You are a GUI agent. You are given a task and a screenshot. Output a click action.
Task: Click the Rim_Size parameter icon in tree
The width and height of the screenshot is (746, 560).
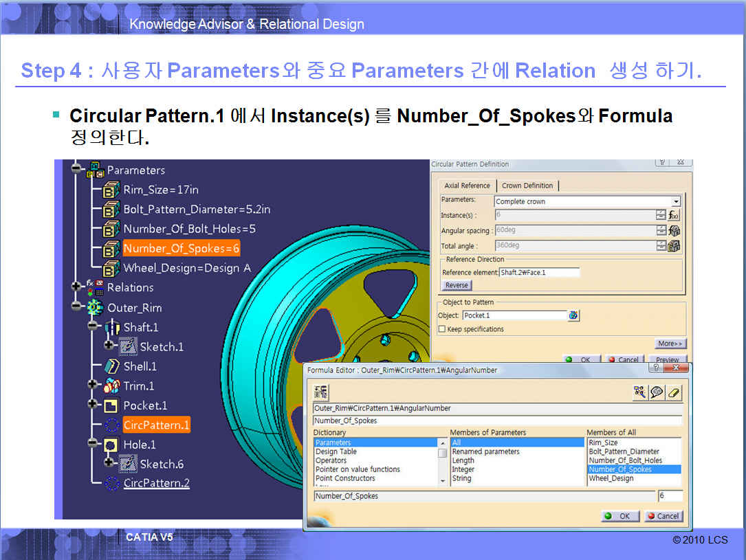111,190
